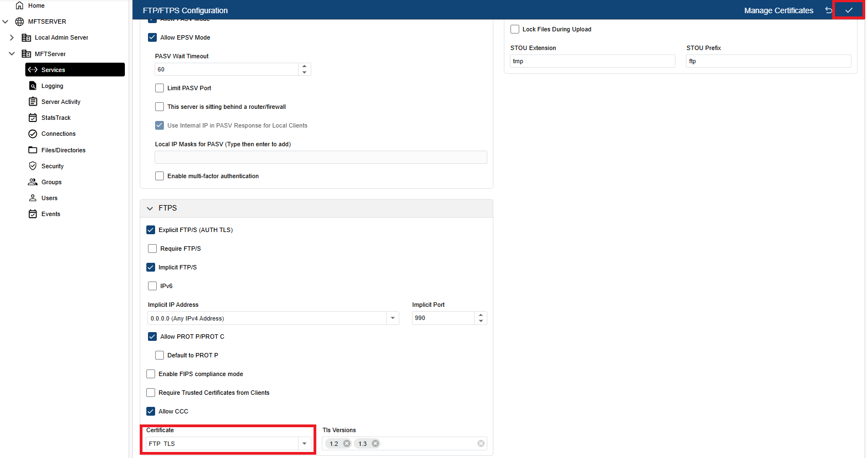Viewport: 868px width, 458px height.
Task: Collapse the FTPS section
Action: [x=150, y=208]
